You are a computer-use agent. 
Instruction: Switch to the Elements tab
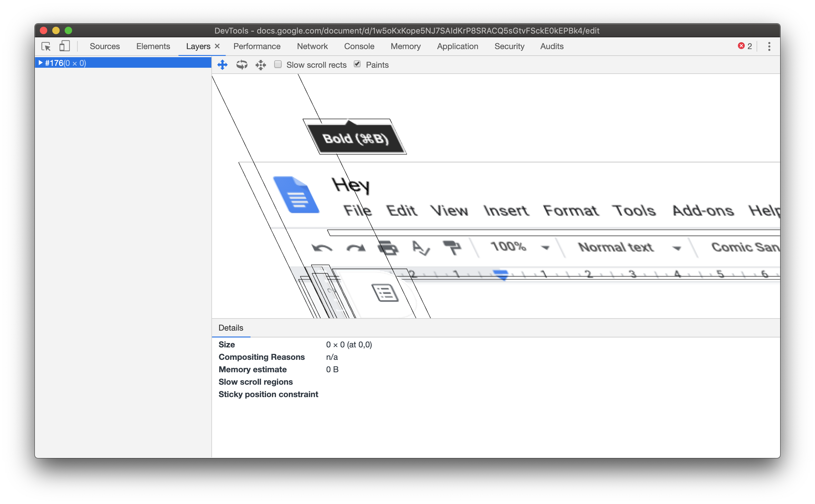[x=153, y=46]
